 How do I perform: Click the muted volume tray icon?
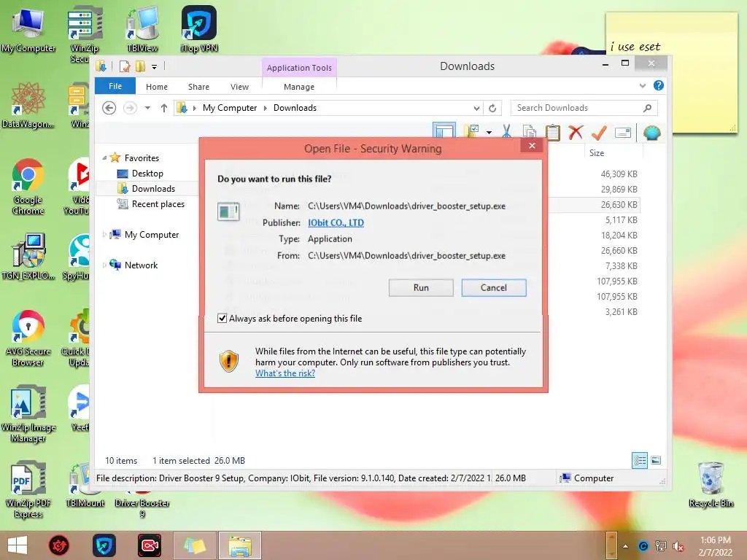pos(678,546)
